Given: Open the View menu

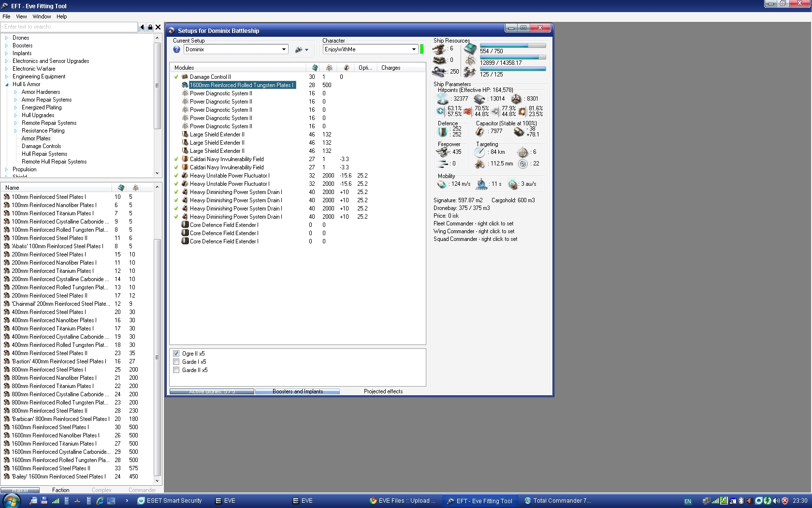Looking at the screenshot, I should pos(21,16).
